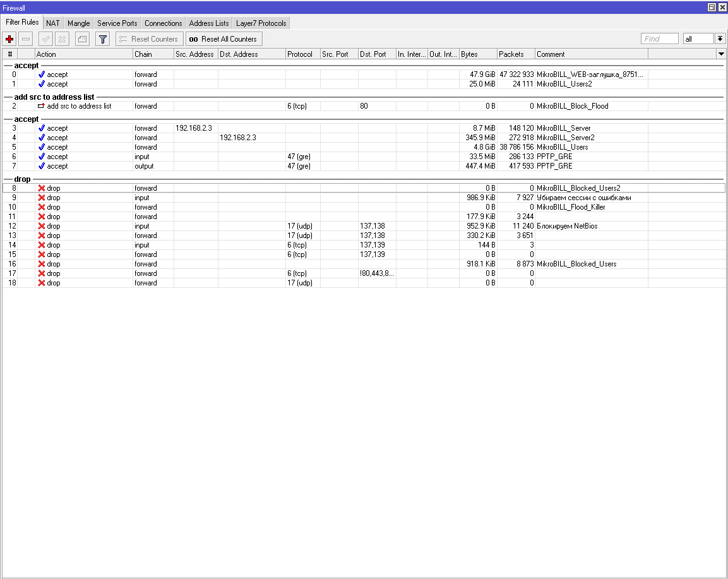Click accept icon of output PPTP_GRE rule
The image size is (728, 579).
click(41, 166)
